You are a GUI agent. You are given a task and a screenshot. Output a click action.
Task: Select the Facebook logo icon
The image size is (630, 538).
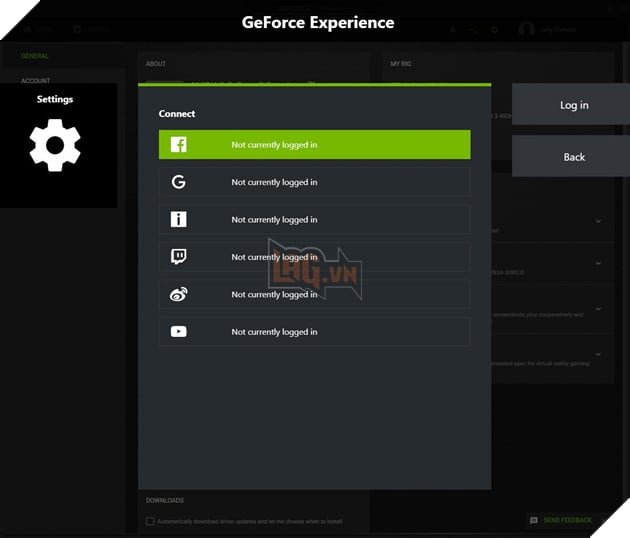coord(178,144)
